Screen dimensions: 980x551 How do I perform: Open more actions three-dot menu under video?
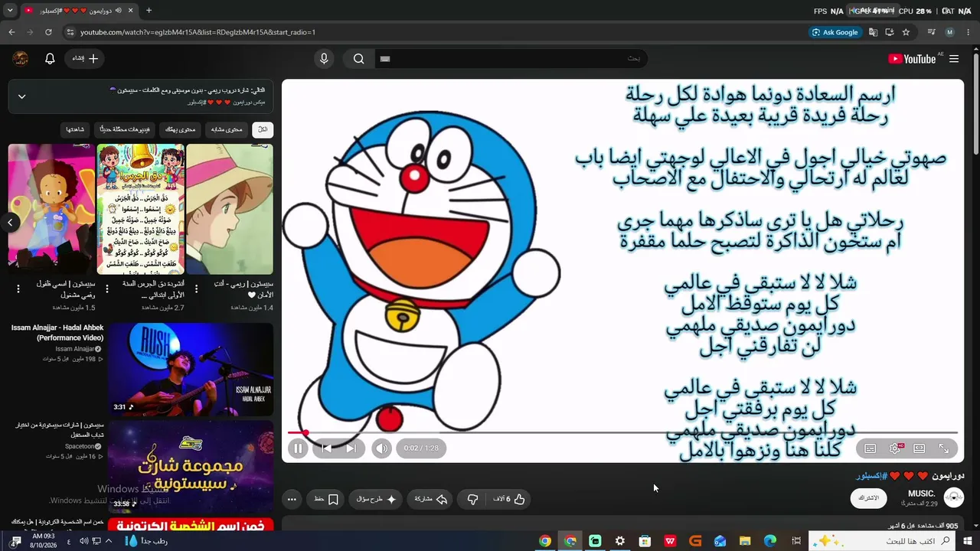click(292, 499)
